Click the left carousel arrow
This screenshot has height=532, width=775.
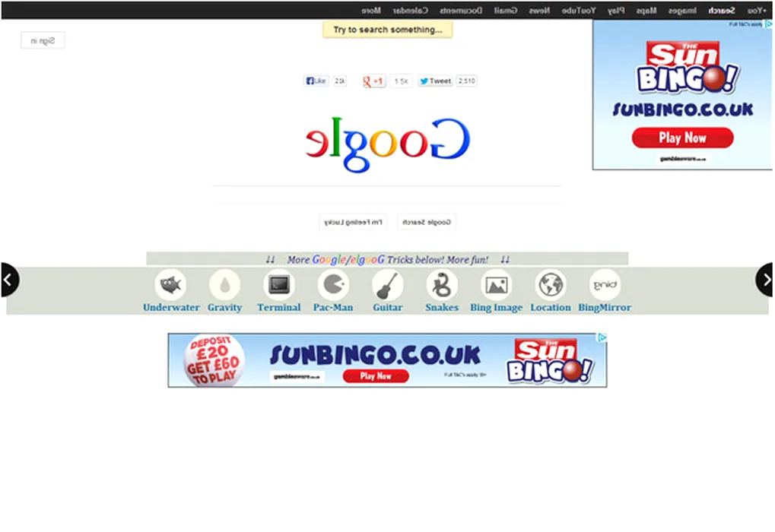click(8, 280)
